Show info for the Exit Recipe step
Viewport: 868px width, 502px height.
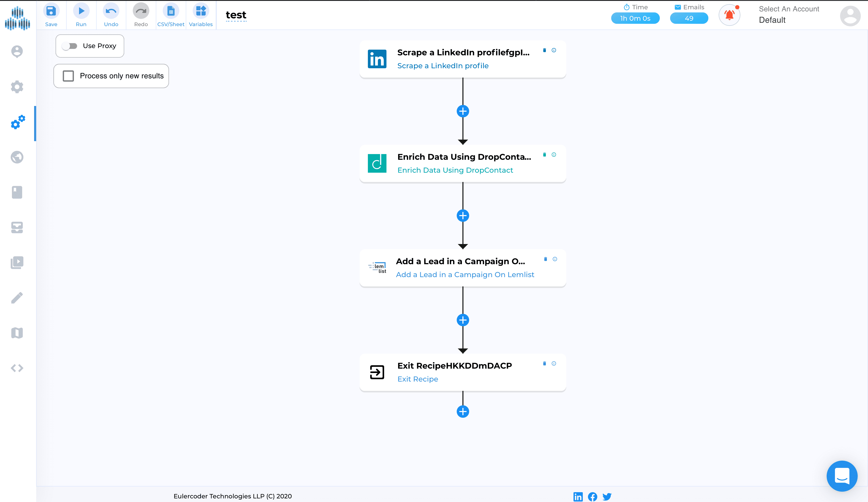click(554, 364)
